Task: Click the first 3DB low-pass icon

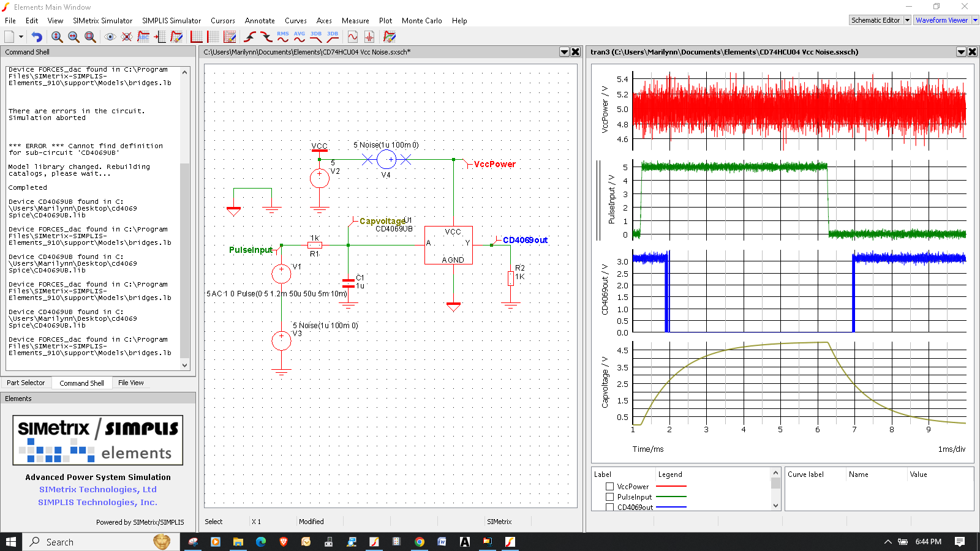Action: pyautogui.click(x=316, y=37)
